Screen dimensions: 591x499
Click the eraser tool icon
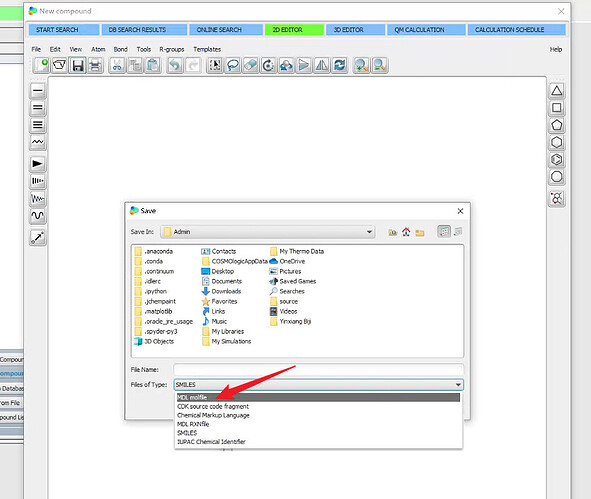pyautogui.click(x=250, y=65)
